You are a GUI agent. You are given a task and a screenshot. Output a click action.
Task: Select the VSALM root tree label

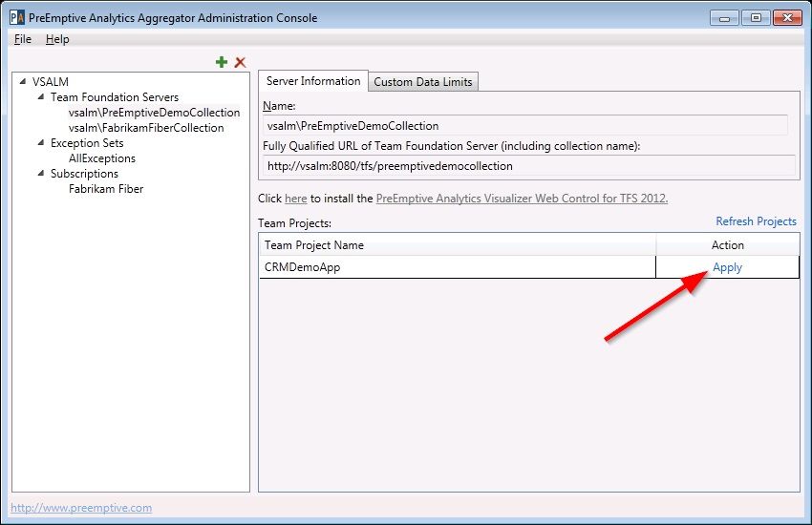51,82
